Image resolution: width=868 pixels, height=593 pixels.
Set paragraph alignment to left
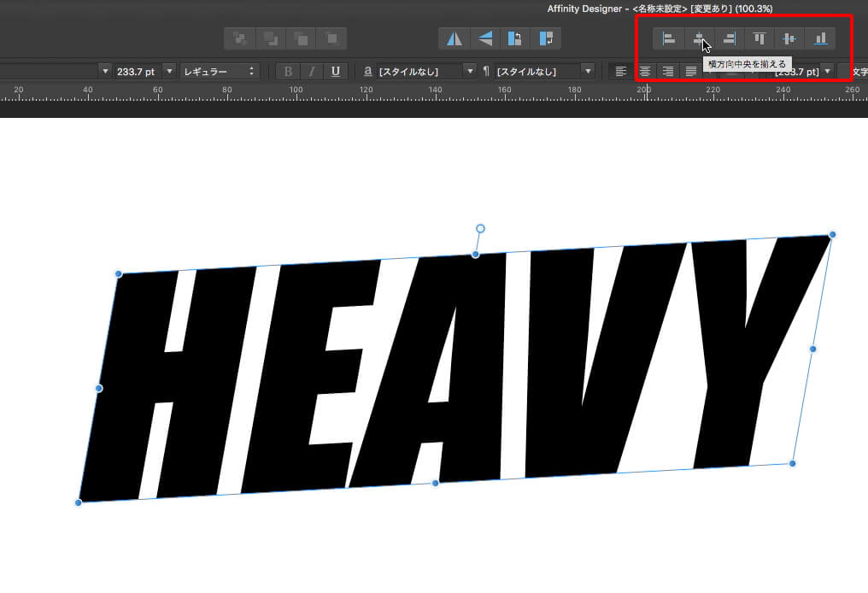click(621, 72)
